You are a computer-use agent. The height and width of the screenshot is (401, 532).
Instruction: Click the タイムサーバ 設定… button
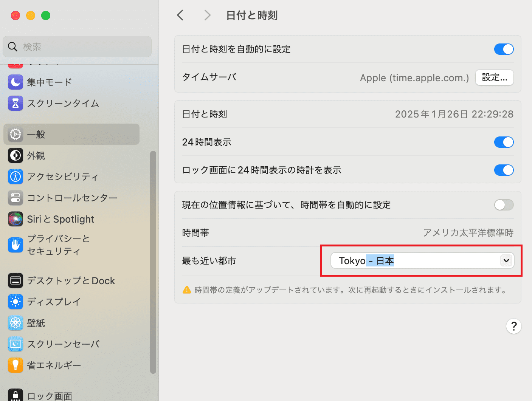[494, 77]
